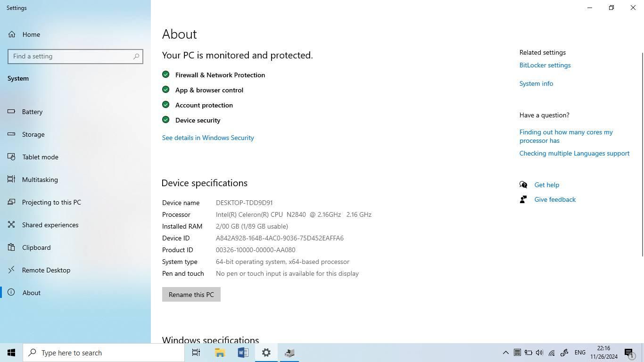Click the taskbar Type here to search box
The width and height of the screenshot is (644, 362).
pyautogui.click(x=104, y=353)
